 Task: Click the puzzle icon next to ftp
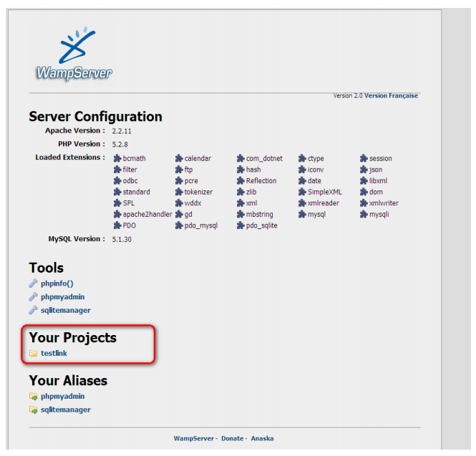(179, 170)
